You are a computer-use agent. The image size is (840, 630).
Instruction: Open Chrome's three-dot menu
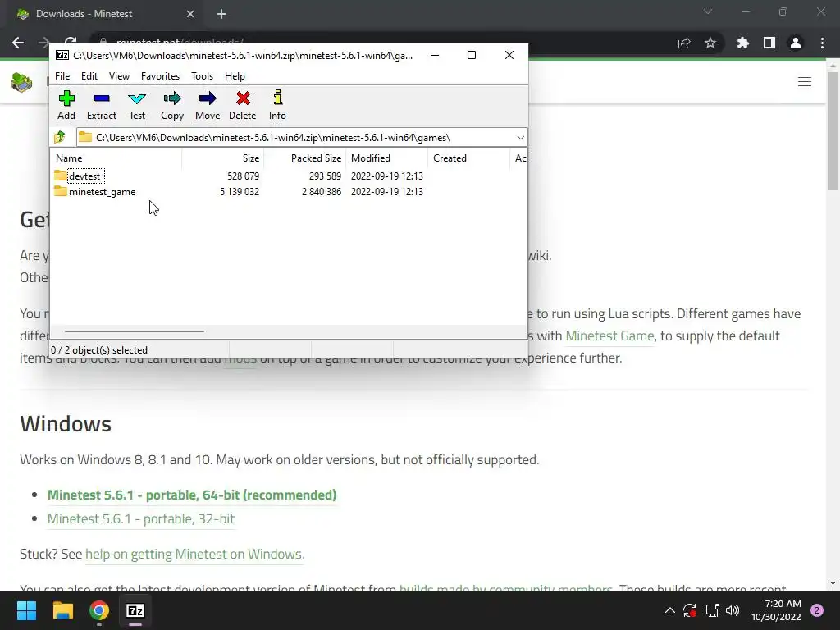[x=822, y=43]
